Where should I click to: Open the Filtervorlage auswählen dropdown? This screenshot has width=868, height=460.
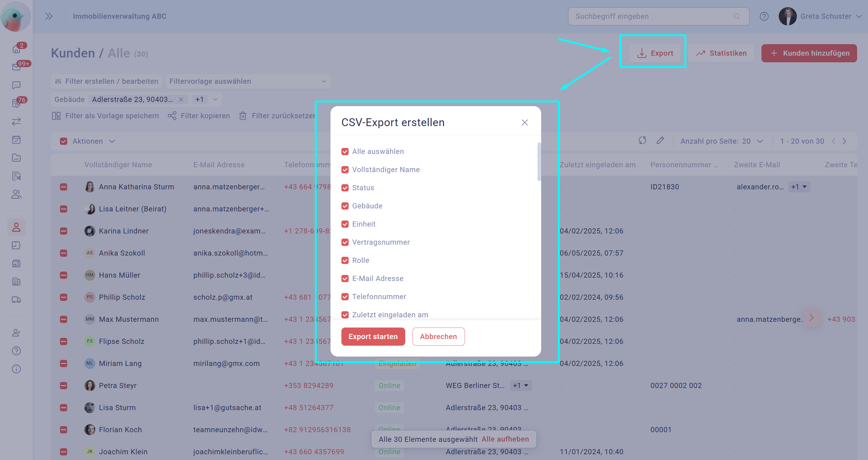coord(248,81)
